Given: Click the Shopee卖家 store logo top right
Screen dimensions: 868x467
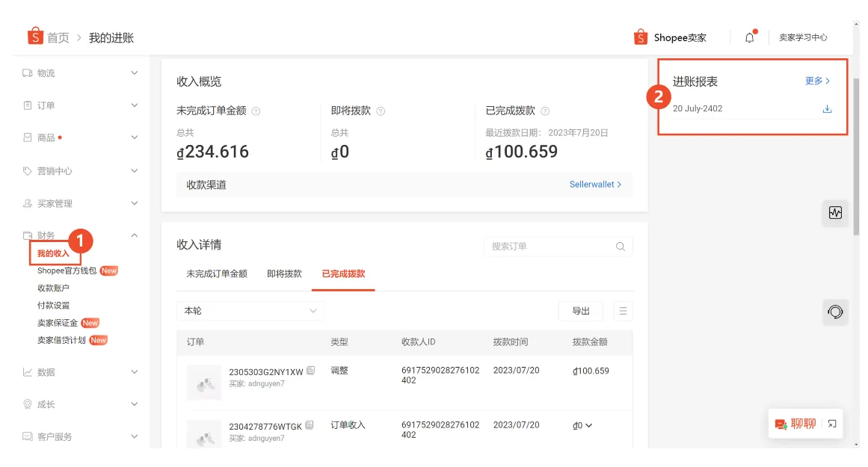Looking at the screenshot, I should tap(641, 36).
